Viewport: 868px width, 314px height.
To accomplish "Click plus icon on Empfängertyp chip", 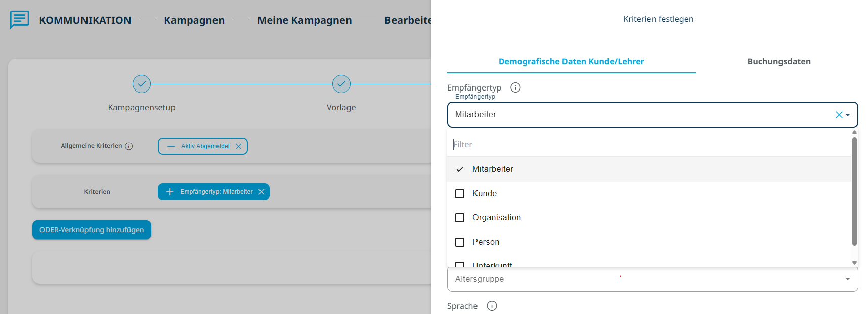I will pos(170,192).
